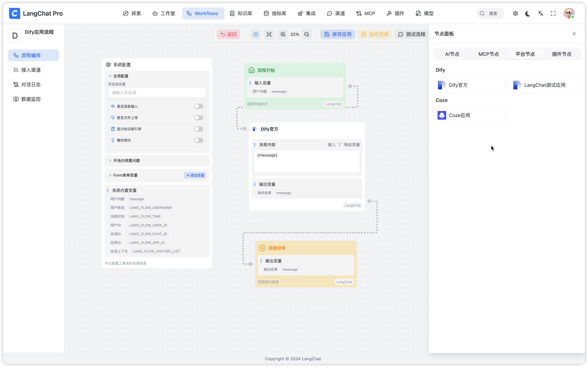Viewport: 588px width, 367px height.
Task: Click the grid auto-layout toolbar icon
Action: 256,34
